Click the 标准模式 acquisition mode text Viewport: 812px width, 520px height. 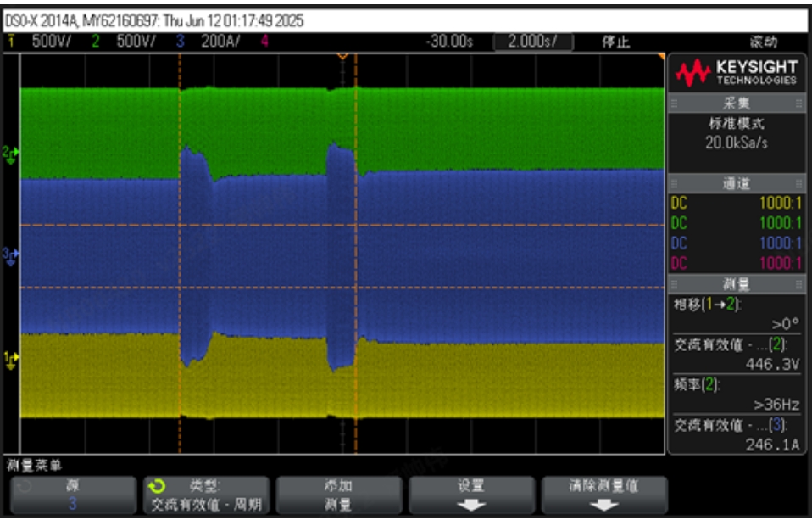737,123
